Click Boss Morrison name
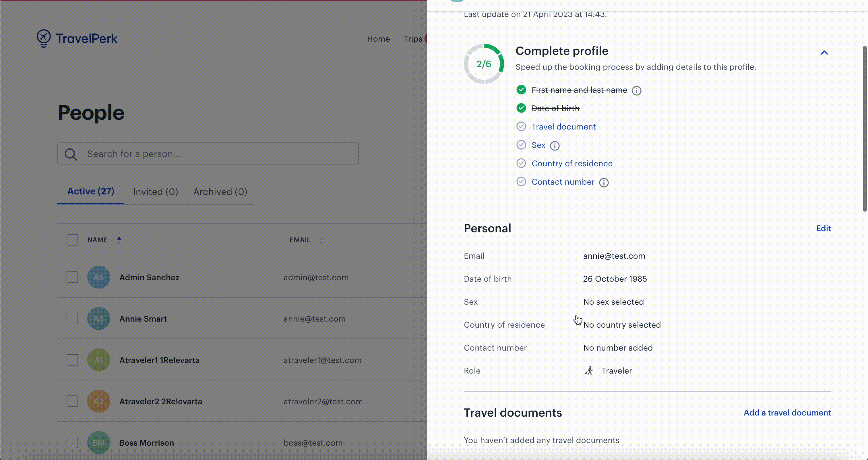868x460 pixels. [x=147, y=443]
